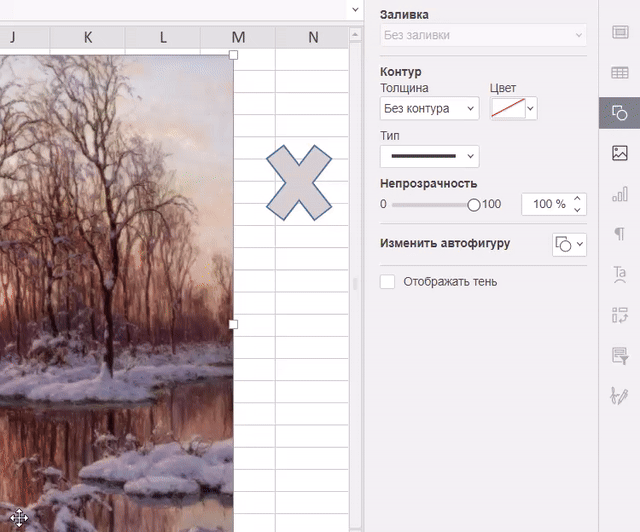Open the contour Цвет color dropdown arrow
The width and height of the screenshot is (640, 532).
tap(531, 109)
